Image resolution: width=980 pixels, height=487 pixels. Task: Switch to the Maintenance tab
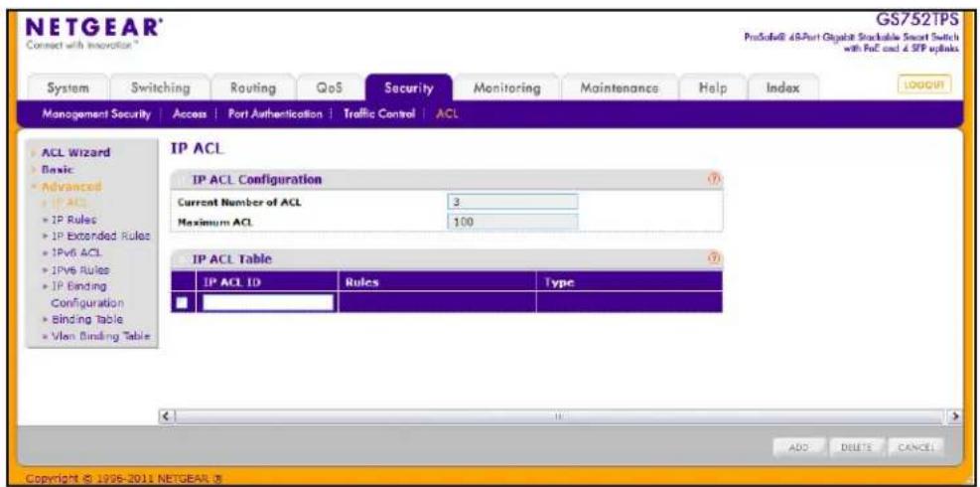pos(619,88)
